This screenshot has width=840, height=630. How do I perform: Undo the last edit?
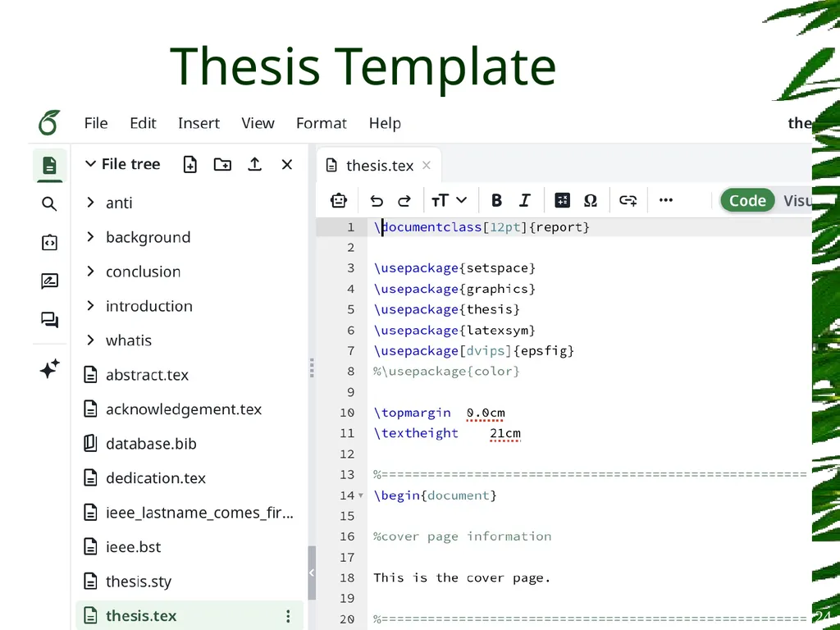point(377,200)
